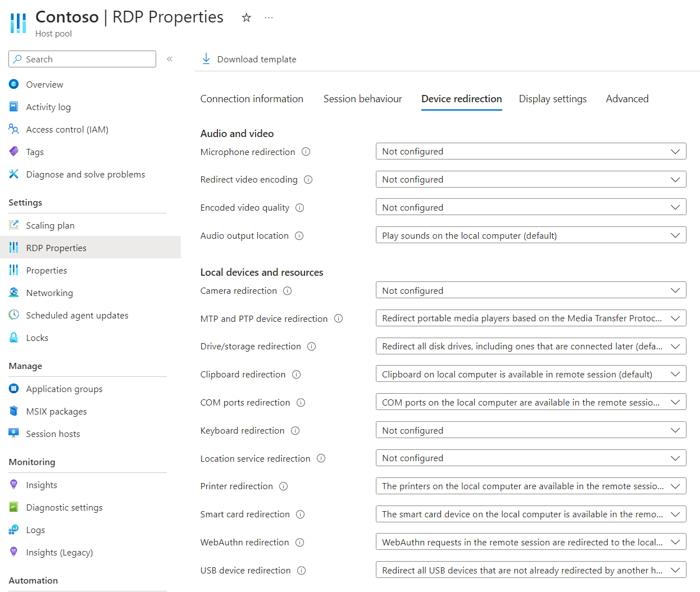Download the RDP template
This screenshot has width=700, height=592.
248,59
